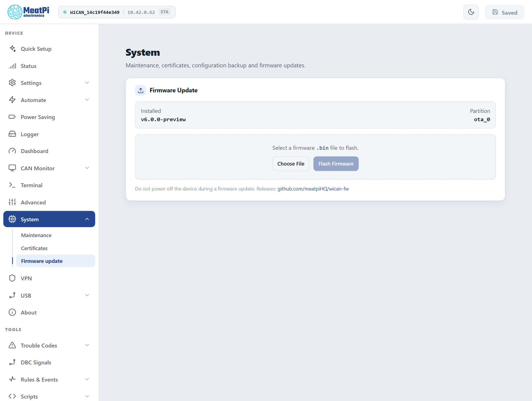Go to the Status page label
Screen dimensions: 532x401
tap(29, 66)
